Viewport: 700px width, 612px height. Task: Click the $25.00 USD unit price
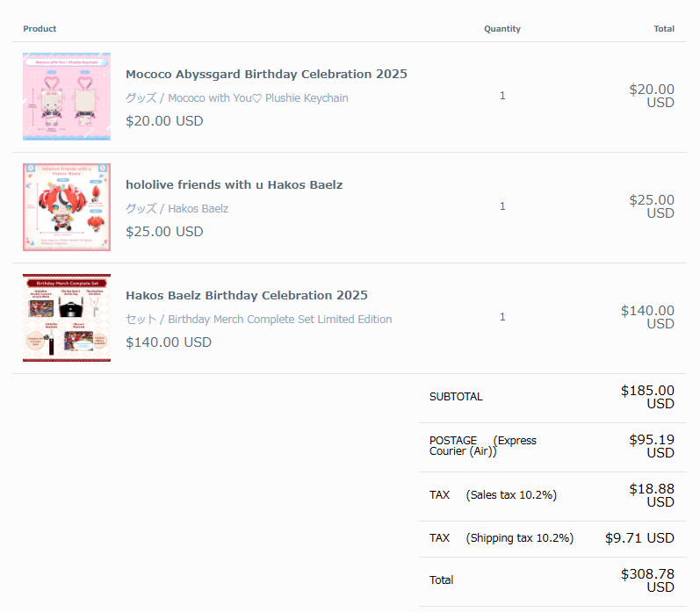pos(164,232)
